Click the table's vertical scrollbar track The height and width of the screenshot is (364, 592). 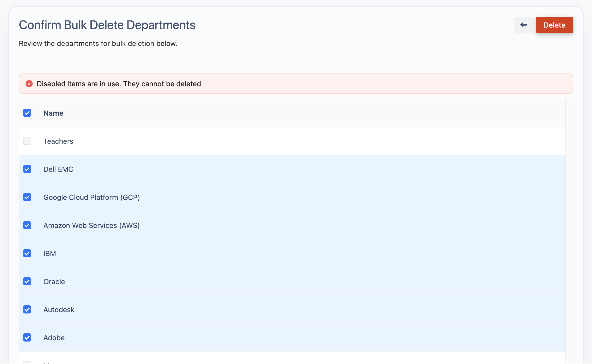tap(569, 230)
